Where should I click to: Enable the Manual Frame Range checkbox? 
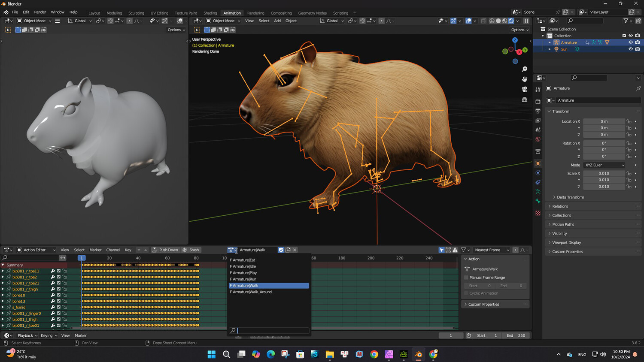pyautogui.click(x=466, y=278)
